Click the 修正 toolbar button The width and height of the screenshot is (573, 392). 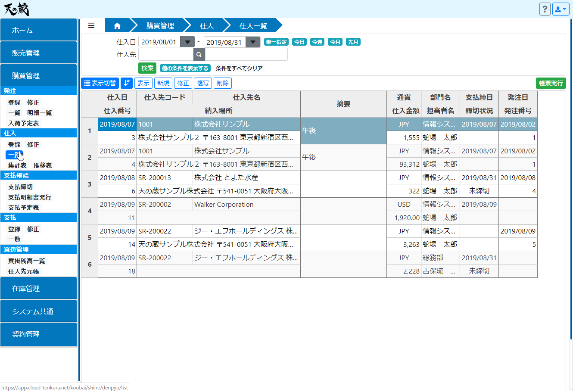point(183,83)
